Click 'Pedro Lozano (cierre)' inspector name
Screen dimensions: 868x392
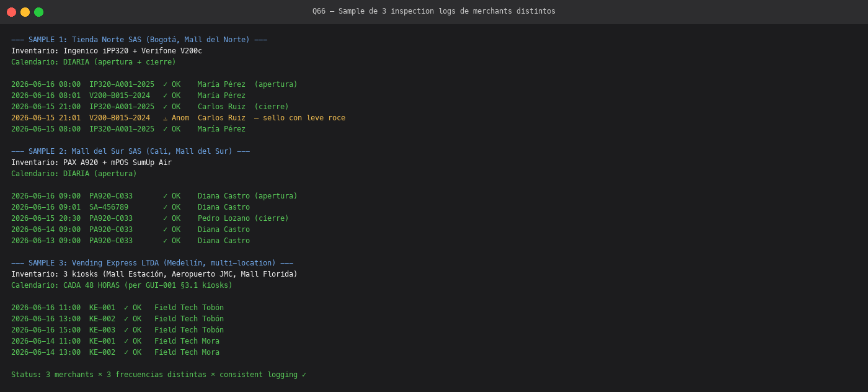[243, 218]
